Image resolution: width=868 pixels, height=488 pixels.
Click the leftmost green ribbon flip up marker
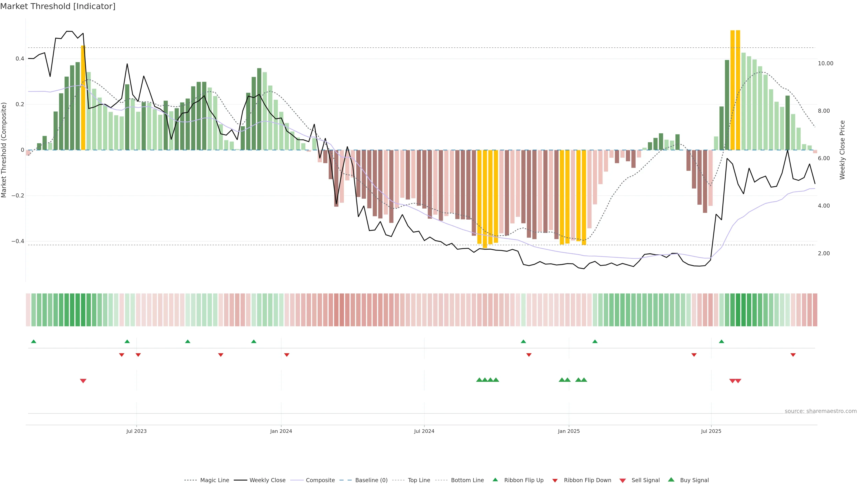pyautogui.click(x=33, y=342)
